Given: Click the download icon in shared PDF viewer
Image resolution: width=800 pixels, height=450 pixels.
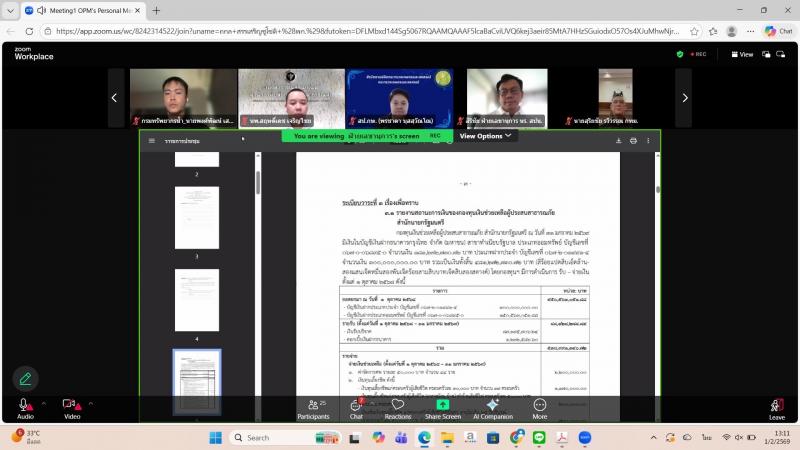Looking at the screenshot, I should 618,141.
